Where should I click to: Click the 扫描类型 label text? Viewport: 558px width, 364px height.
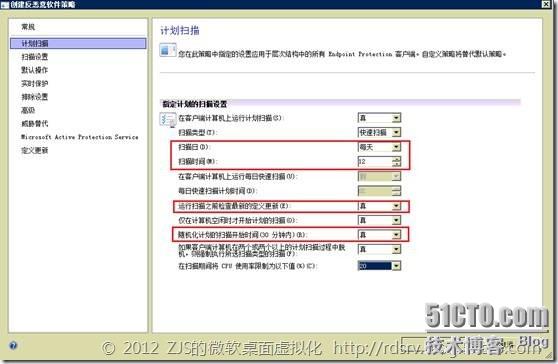[198, 132]
